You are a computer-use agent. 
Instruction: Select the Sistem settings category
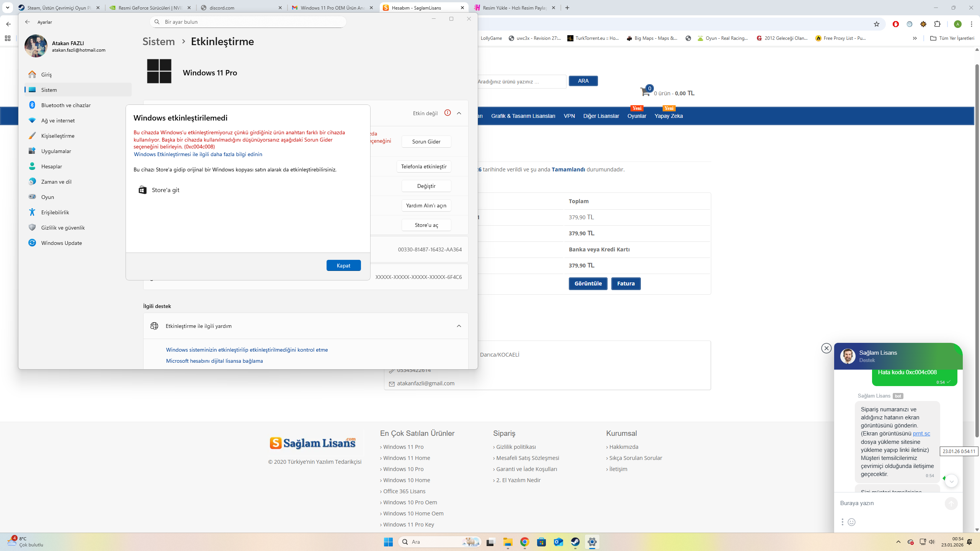[x=78, y=90]
